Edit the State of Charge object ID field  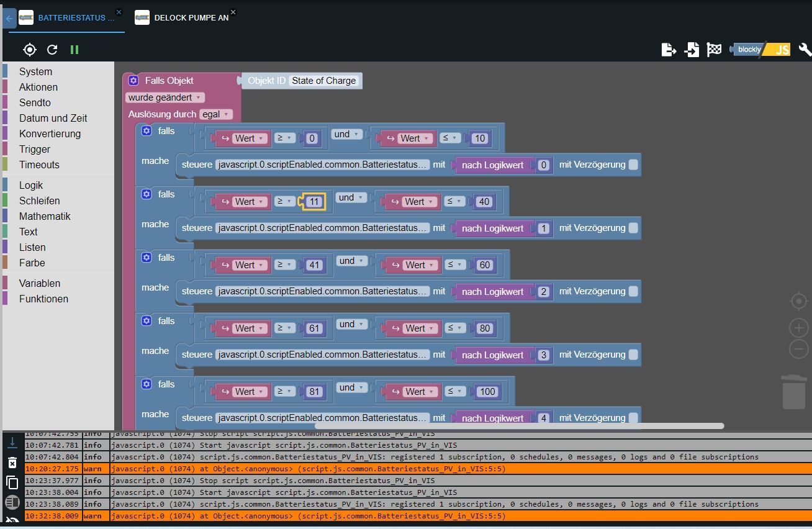coord(324,81)
